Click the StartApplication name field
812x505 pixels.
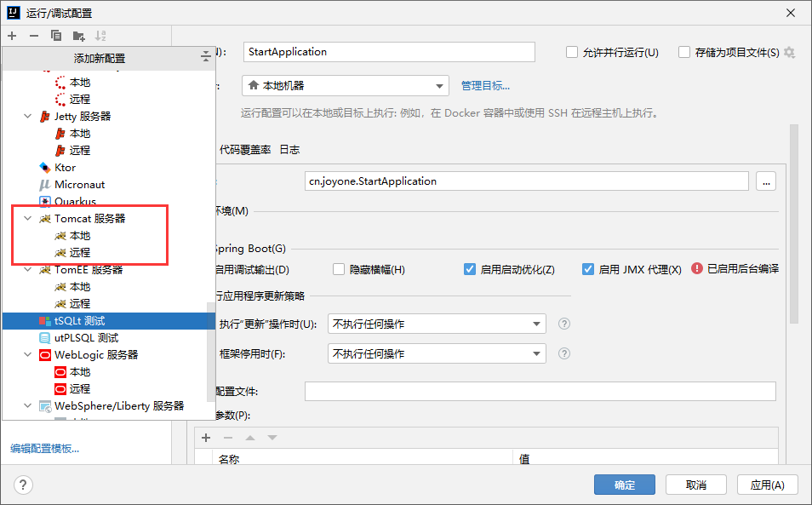(x=389, y=52)
